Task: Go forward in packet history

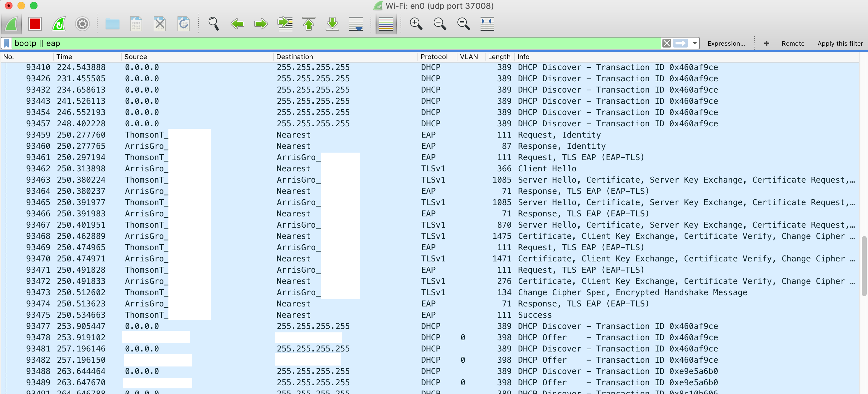Action: tap(261, 24)
